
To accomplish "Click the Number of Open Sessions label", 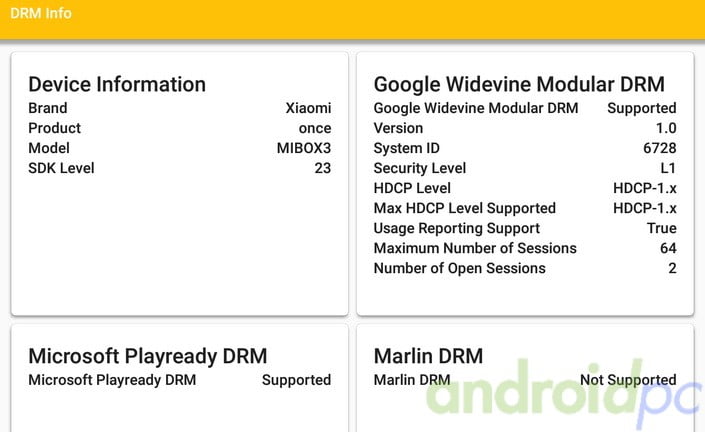I will (x=459, y=268).
